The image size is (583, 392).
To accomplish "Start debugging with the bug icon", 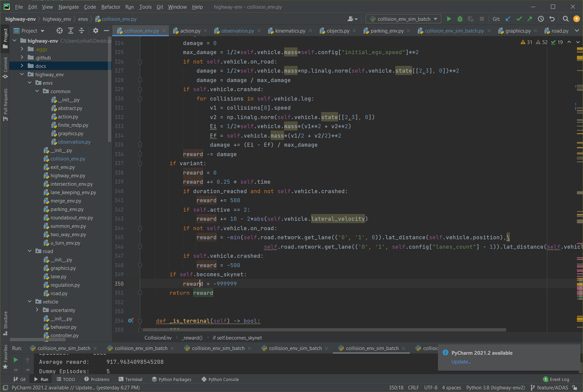I will pyautogui.click(x=460, y=19).
